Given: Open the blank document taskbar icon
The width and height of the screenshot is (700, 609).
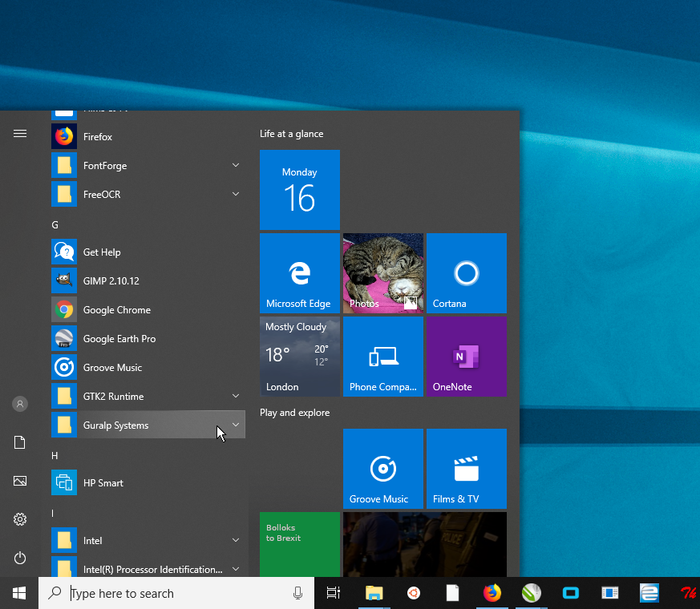Looking at the screenshot, I should [453, 593].
